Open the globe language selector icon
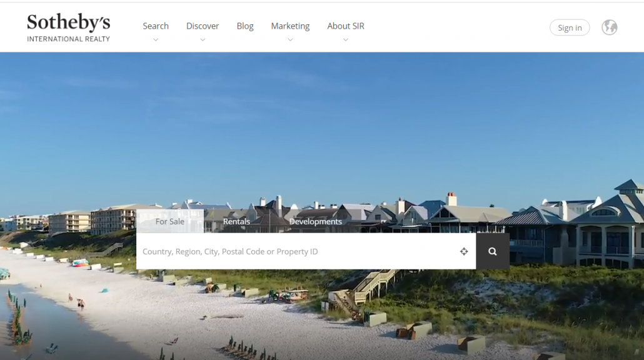The height and width of the screenshot is (360, 644). (610, 27)
